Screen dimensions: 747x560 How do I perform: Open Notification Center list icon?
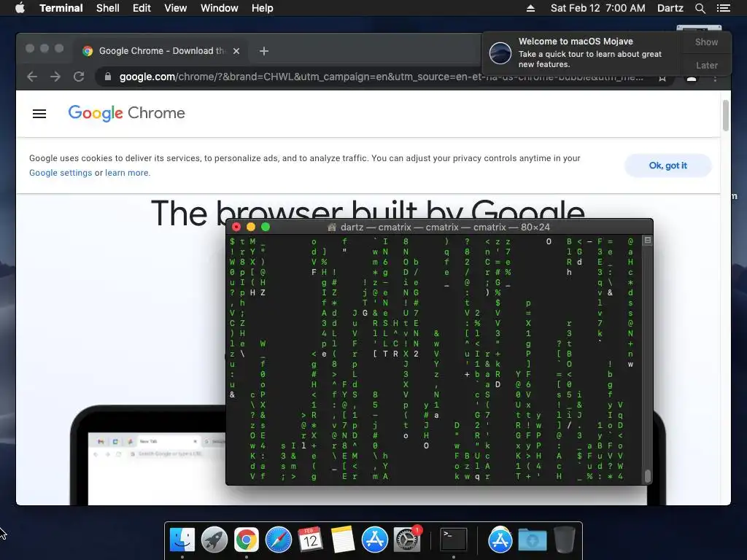(724, 8)
